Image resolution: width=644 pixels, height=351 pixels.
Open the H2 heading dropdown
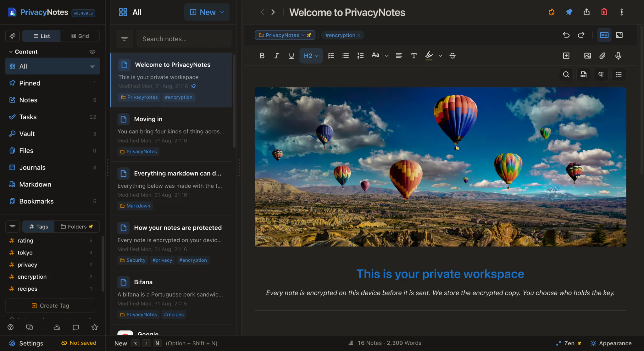tap(311, 56)
